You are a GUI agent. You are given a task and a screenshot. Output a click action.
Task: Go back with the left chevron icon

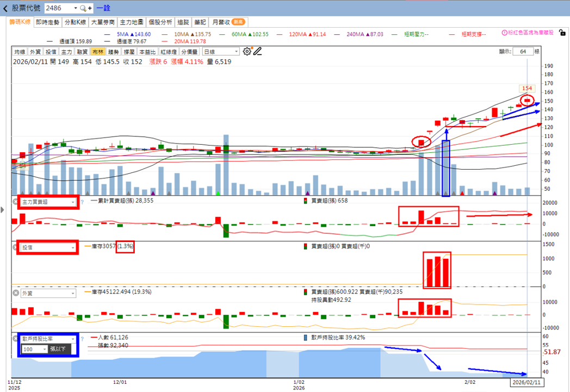(5, 8)
